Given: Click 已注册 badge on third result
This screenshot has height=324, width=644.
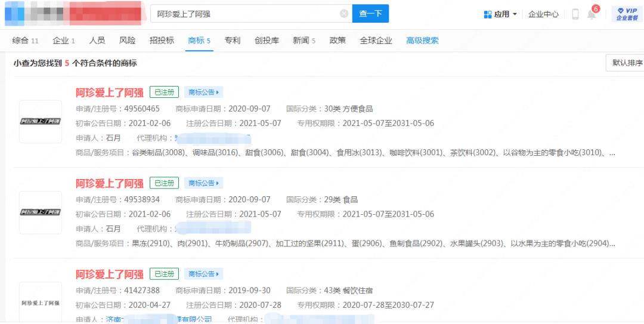Looking at the screenshot, I should (164, 274).
